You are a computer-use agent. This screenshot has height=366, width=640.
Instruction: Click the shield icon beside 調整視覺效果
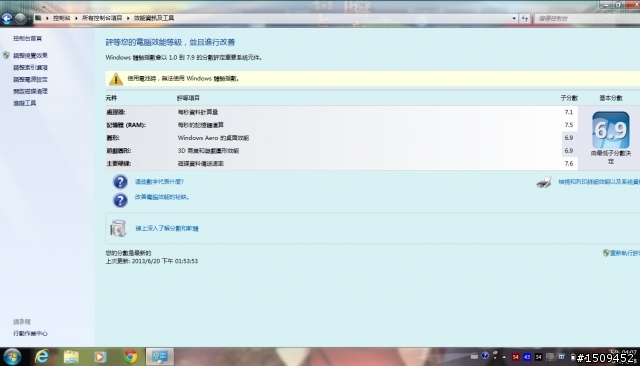(6, 55)
